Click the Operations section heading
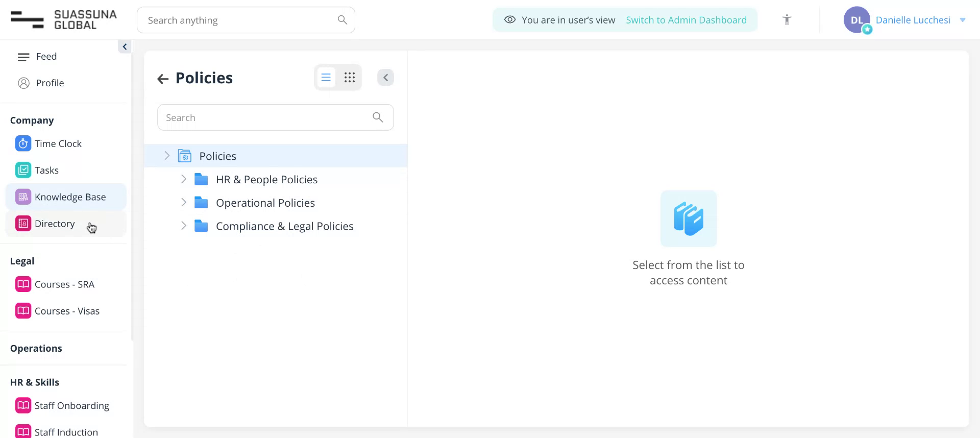The image size is (980, 438). [x=36, y=349]
